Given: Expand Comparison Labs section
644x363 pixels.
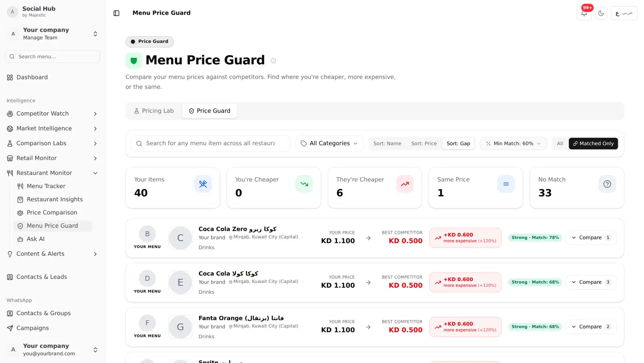Looking at the screenshot, I should pyautogui.click(x=53, y=143).
